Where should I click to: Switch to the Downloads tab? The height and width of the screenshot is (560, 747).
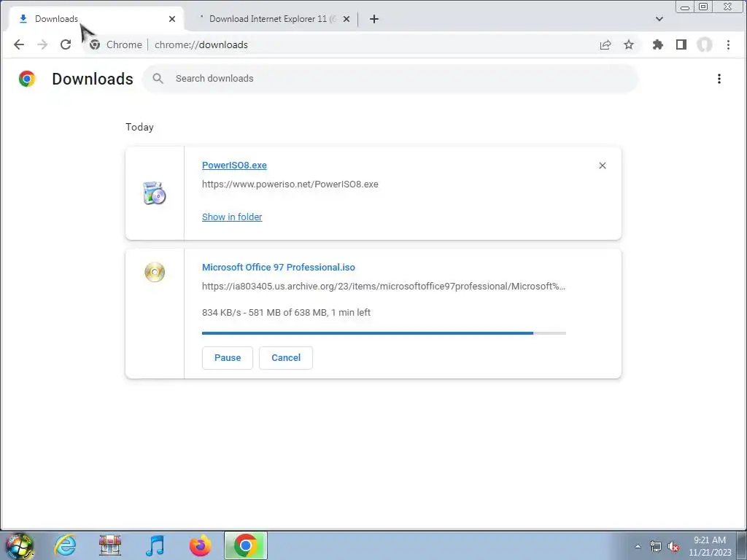[x=96, y=19]
